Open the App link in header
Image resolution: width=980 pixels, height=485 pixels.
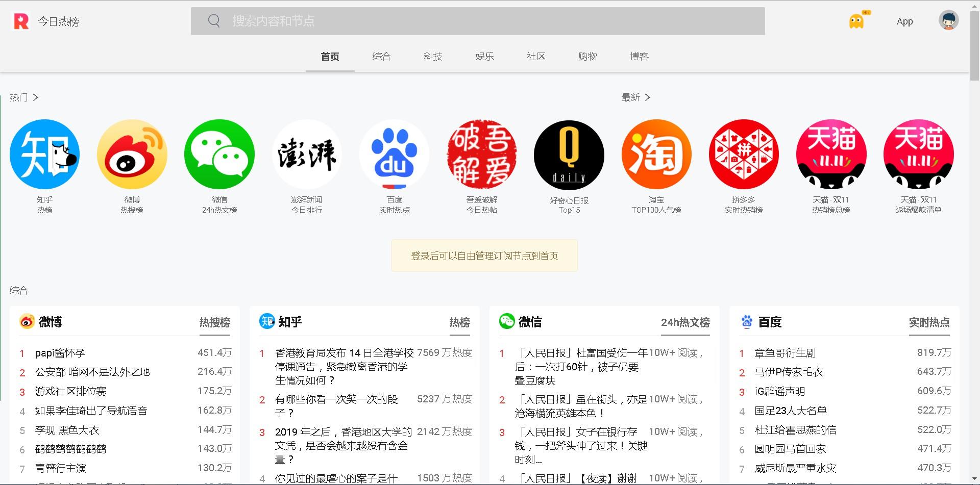(904, 21)
